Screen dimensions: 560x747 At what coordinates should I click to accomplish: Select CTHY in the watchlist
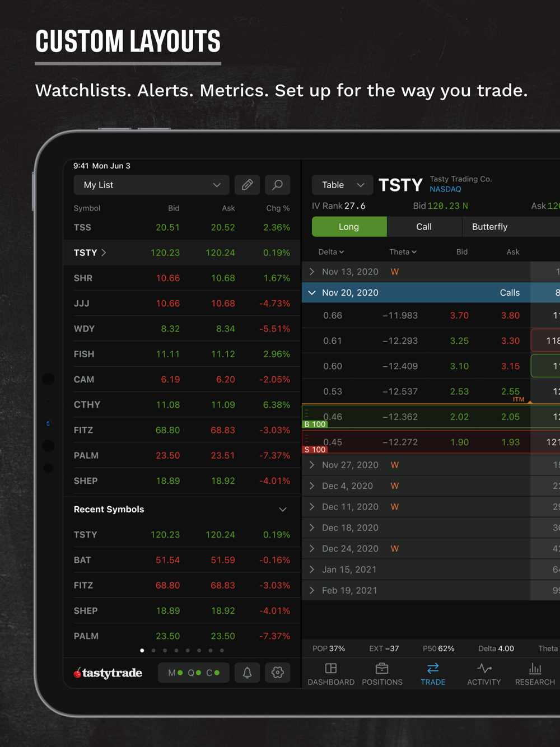click(x=182, y=404)
